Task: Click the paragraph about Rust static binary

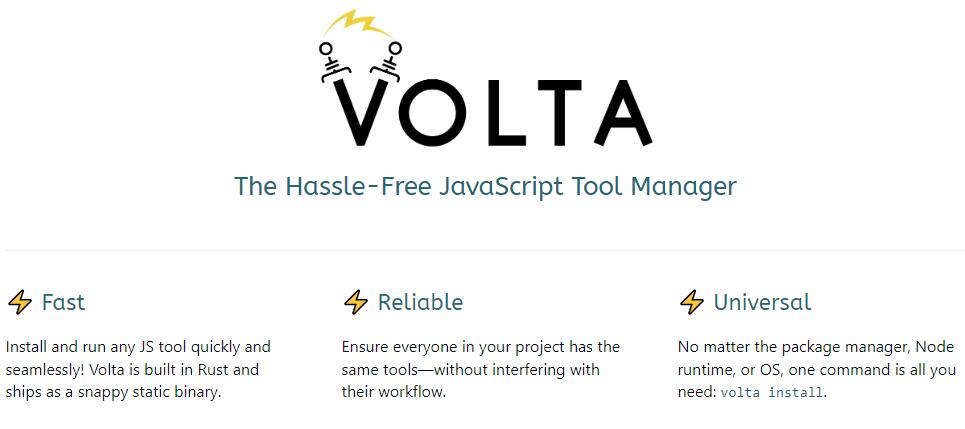Action: (138, 369)
